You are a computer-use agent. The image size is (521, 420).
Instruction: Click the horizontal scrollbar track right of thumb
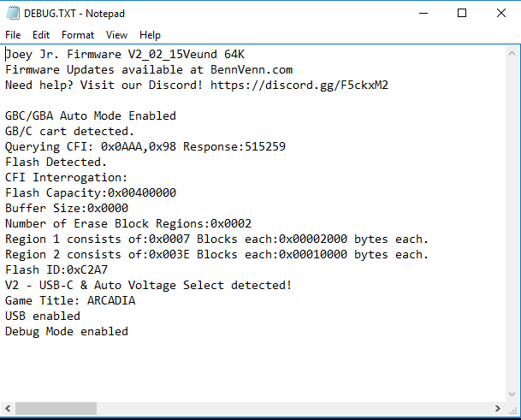click(293, 408)
